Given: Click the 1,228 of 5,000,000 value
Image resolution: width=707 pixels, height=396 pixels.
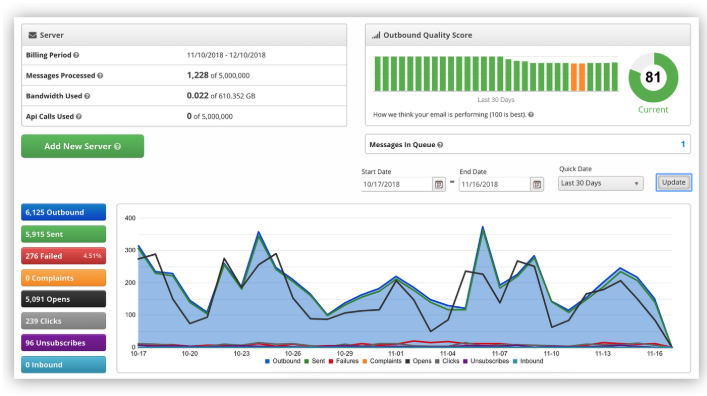Looking at the screenshot, I should (x=218, y=75).
